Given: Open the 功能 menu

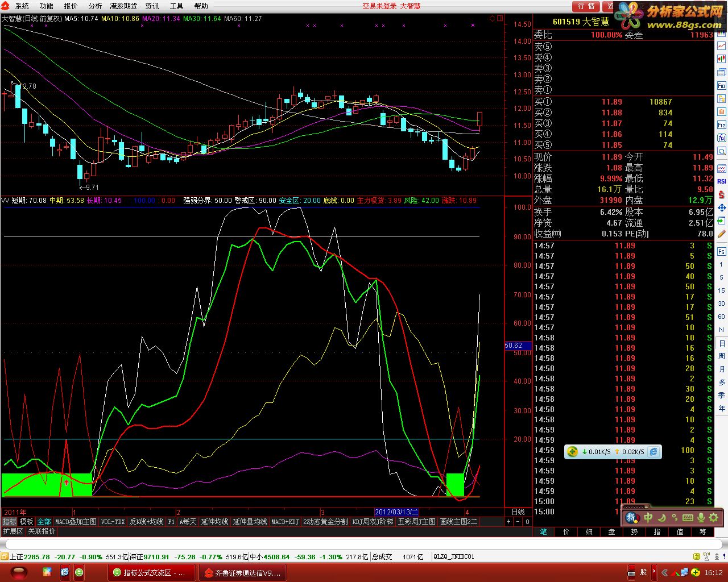Looking at the screenshot, I should click(x=46, y=6).
